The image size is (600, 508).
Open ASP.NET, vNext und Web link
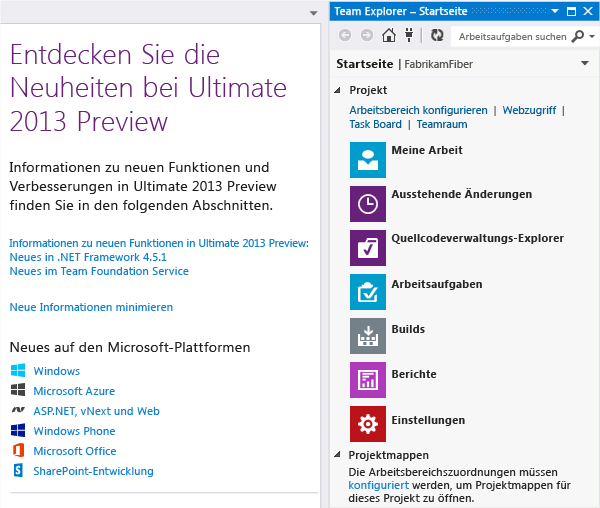click(96, 411)
